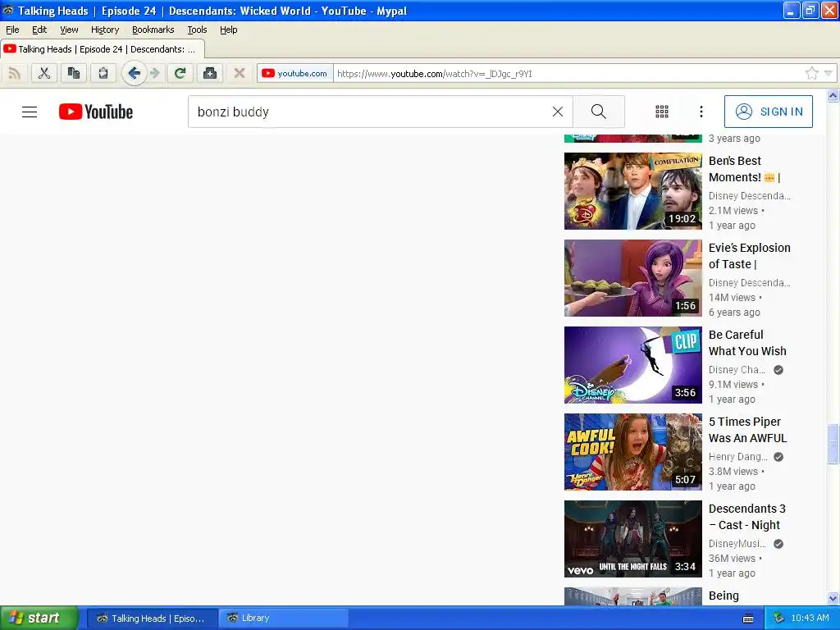Click the Forward arrow button
This screenshot has height=630, width=840.
click(155, 73)
